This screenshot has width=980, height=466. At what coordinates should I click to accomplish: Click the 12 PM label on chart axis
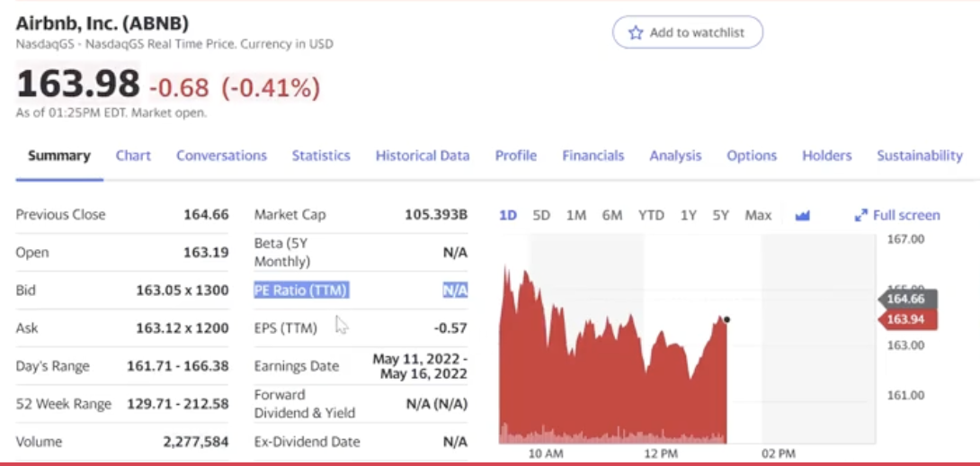tap(661, 453)
